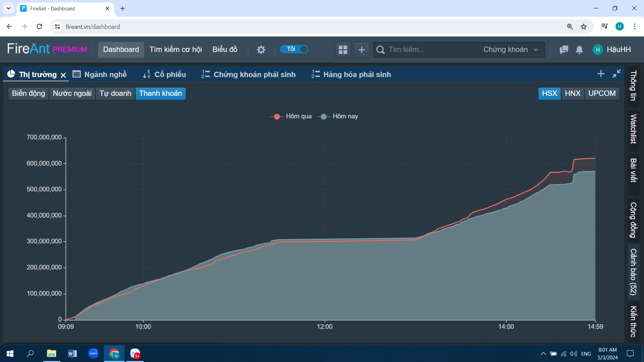644x362 pixels.
Task: Open the chat messages icon
Action: click(564, 50)
